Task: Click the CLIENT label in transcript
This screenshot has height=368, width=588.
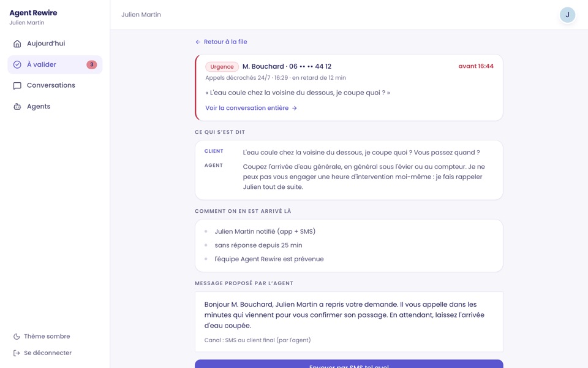Action: click(x=214, y=151)
